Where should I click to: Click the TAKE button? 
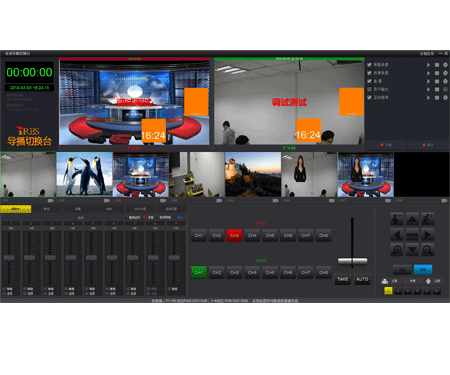[343, 279]
